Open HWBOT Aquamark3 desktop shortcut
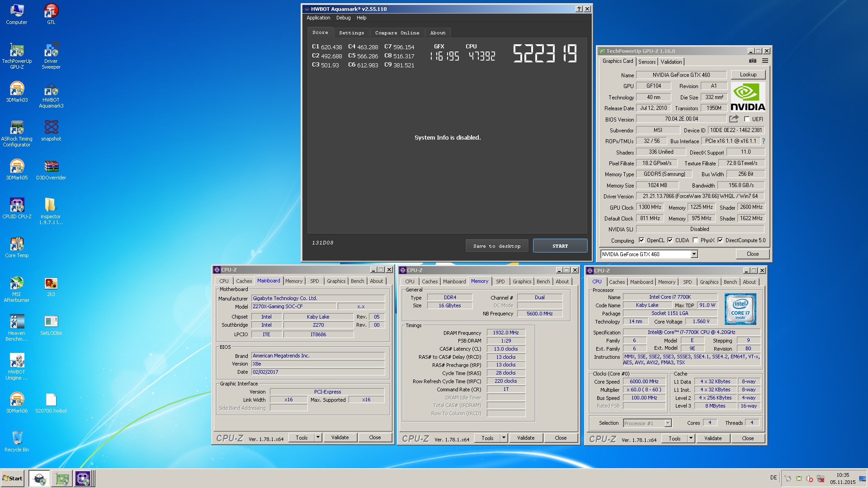 tap(51, 95)
